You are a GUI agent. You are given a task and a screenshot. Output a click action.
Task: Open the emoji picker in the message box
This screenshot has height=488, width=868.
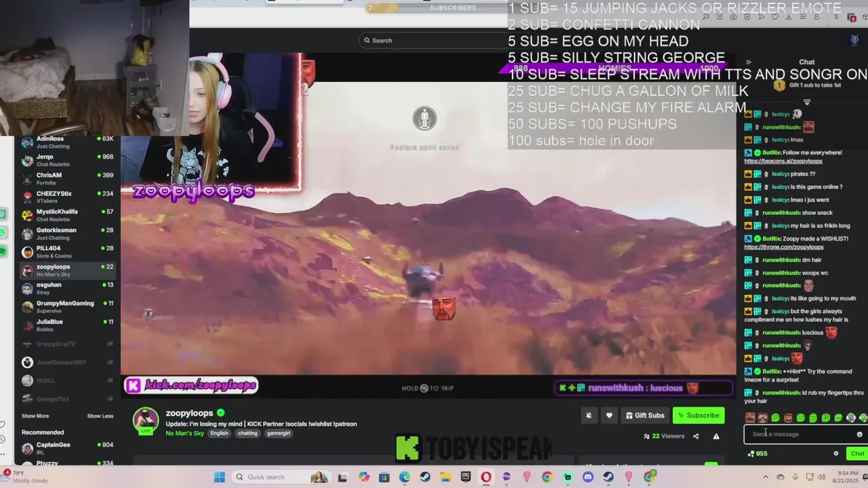[x=859, y=434]
